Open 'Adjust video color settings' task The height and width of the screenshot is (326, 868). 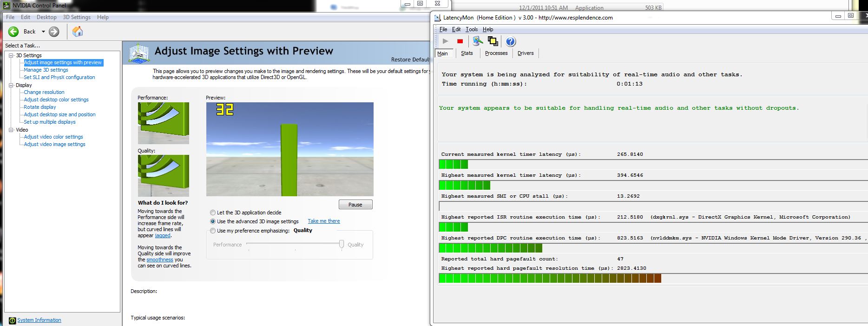pyautogui.click(x=53, y=137)
